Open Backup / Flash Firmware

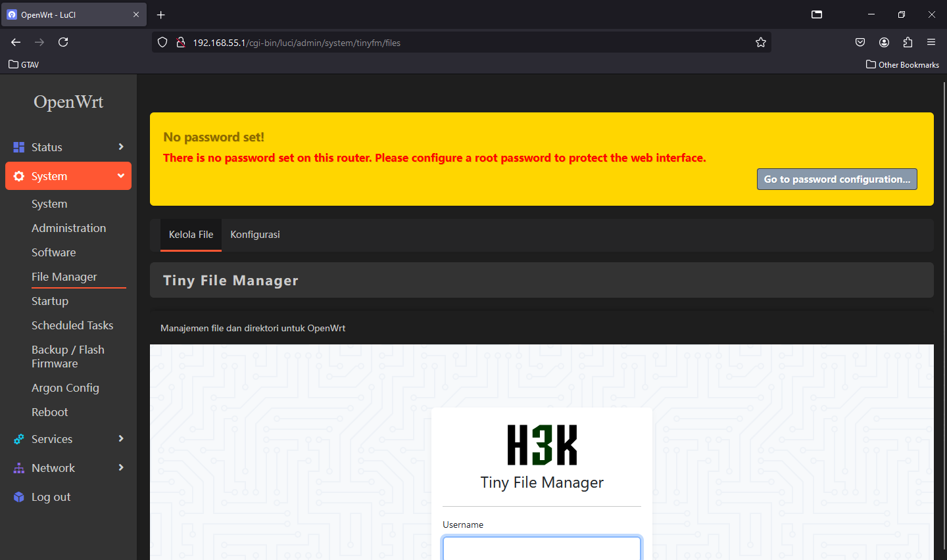click(x=68, y=356)
